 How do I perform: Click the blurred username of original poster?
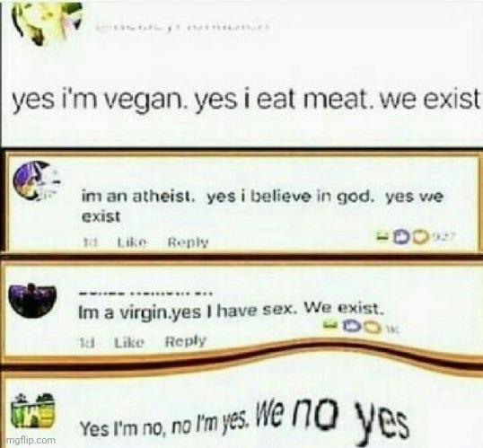pos(181,28)
